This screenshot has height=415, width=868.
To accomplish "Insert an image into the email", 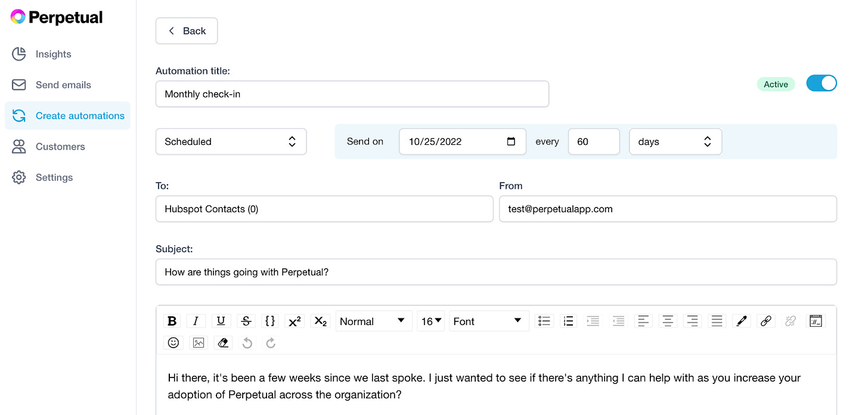I will (199, 343).
